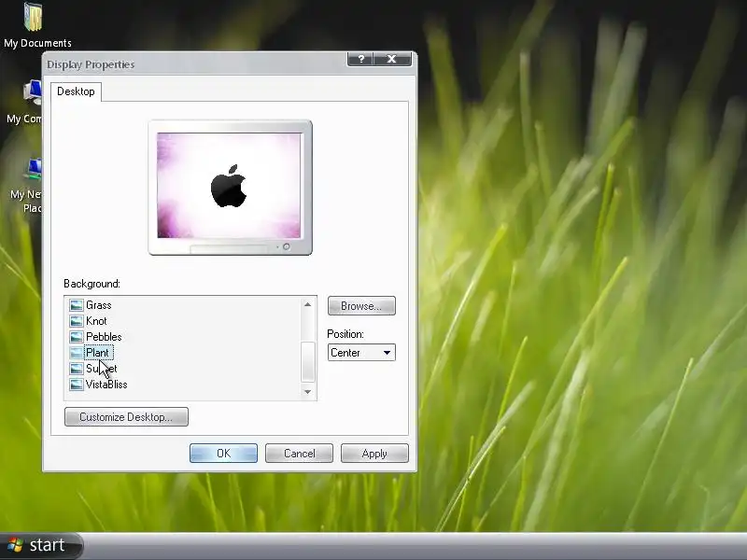Apply the selected background
The image size is (747, 560).
coord(374,454)
